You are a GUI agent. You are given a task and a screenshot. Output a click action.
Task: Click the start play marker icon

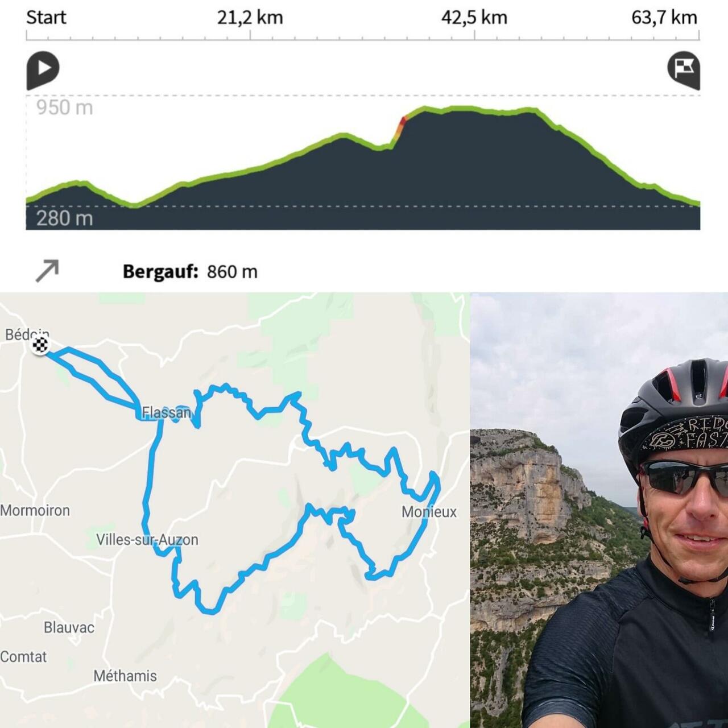coord(43,70)
